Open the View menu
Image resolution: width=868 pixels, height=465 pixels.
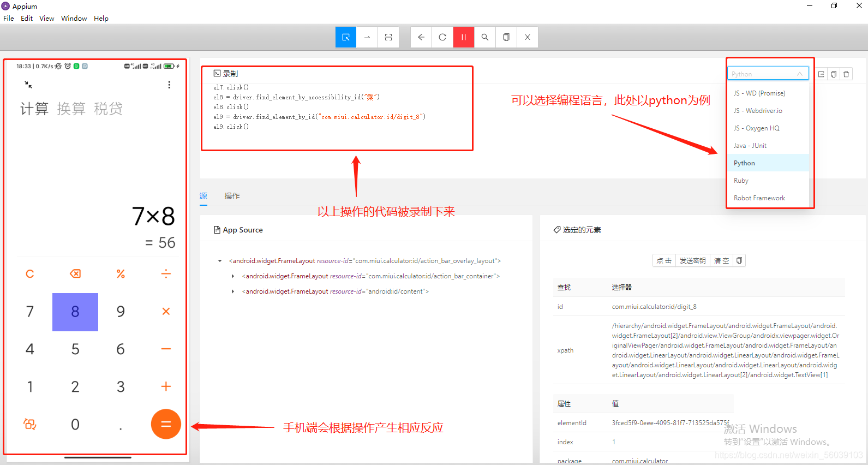tap(46, 18)
